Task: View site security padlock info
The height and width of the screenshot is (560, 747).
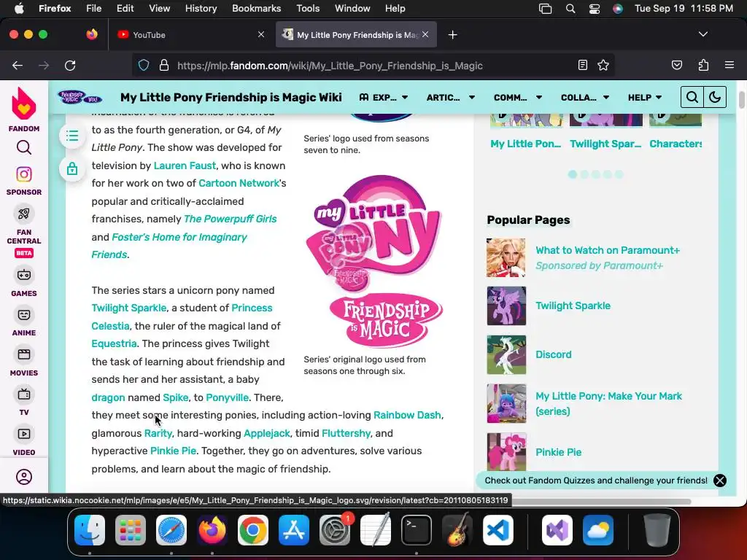Action: [x=164, y=65]
